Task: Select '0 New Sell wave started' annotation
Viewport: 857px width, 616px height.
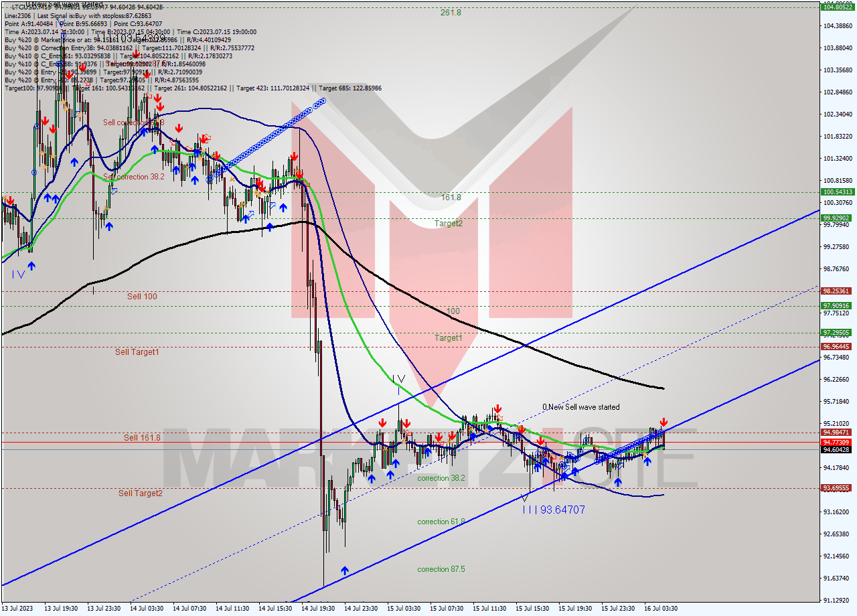Action: (x=580, y=407)
